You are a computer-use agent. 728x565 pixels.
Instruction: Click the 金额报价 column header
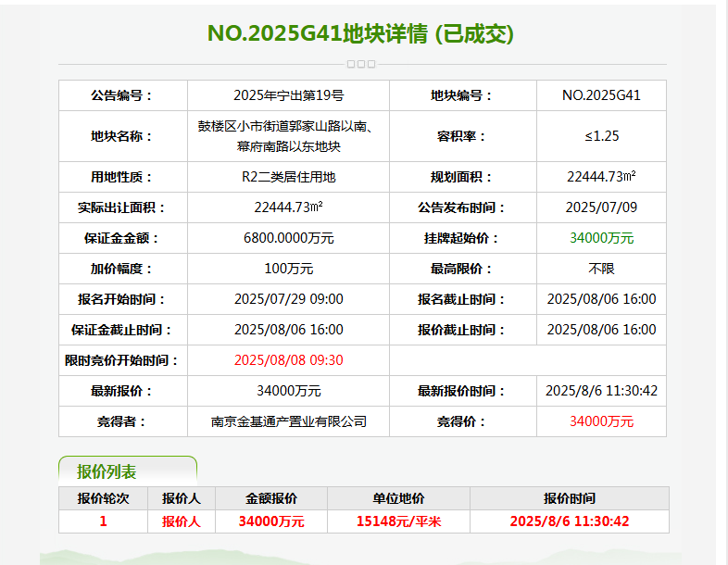(270, 498)
